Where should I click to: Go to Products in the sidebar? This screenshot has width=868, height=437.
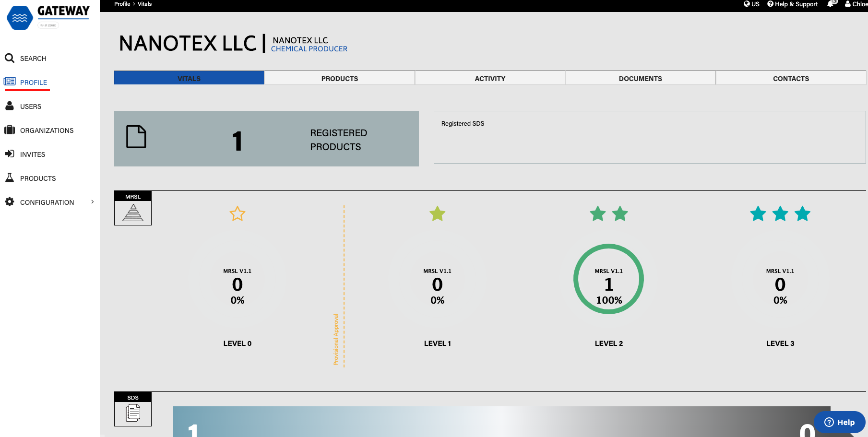38,178
